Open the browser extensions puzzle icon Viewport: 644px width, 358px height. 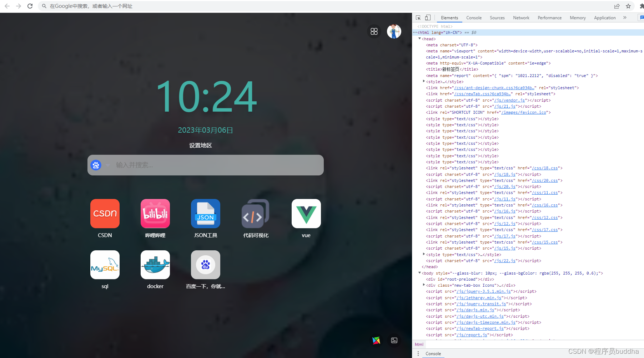(x=642, y=6)
